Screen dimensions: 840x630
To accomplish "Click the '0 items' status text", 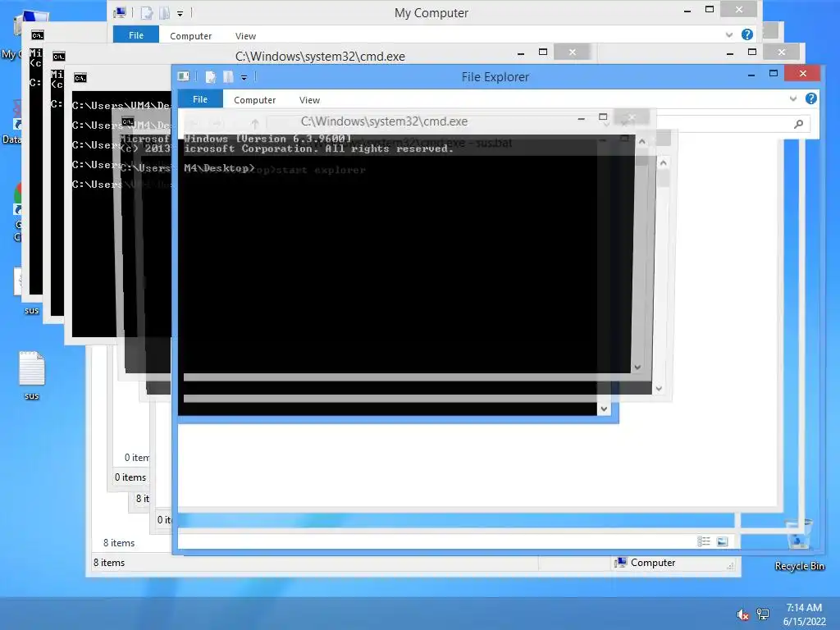I will 130,477.
